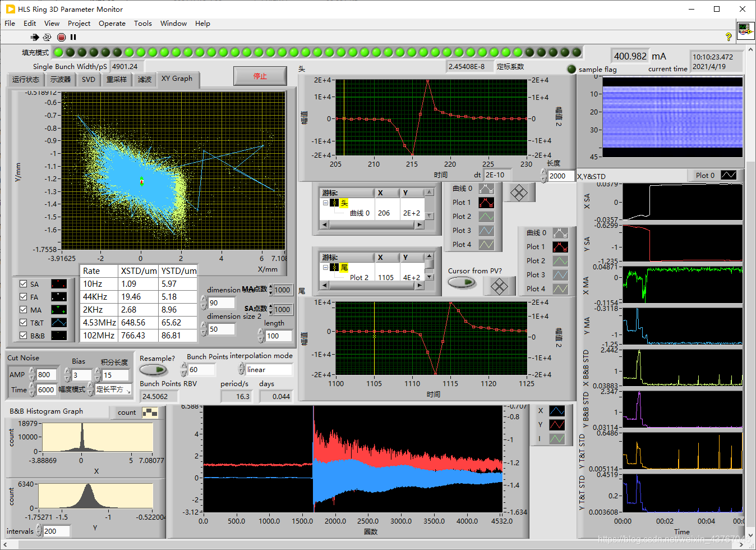
Task: Uncheck the SA plot checkbox
Action: pos(24,284)
